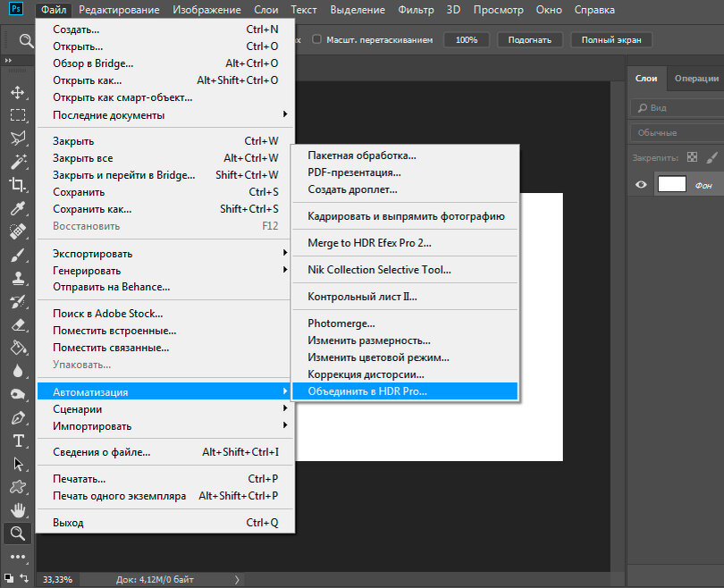Image resolution: width=724 pixels, height=588 pixels.
Task: Select the Custom Shape tool
Action: click(18, 487)
